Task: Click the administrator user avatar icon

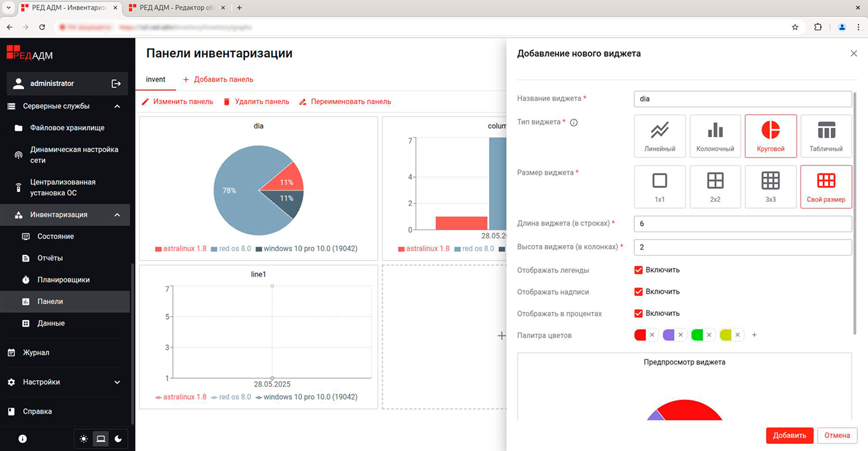Action: click(x=19, y=83)
